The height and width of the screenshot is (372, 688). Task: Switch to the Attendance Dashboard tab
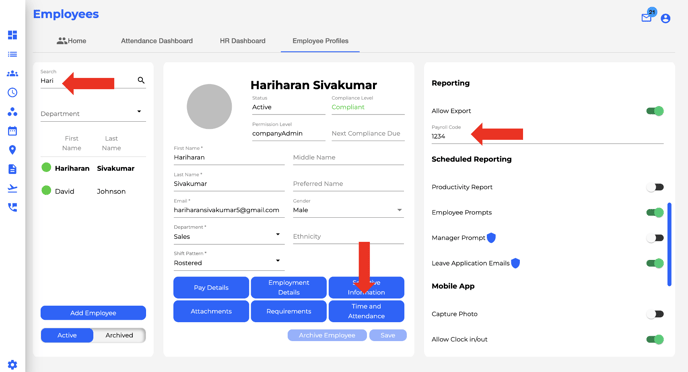coord(157,41)
